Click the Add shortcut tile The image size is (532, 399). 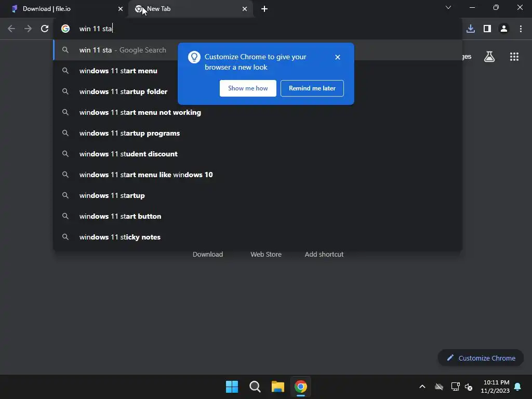pyautogui.click(x=324, y=254)
